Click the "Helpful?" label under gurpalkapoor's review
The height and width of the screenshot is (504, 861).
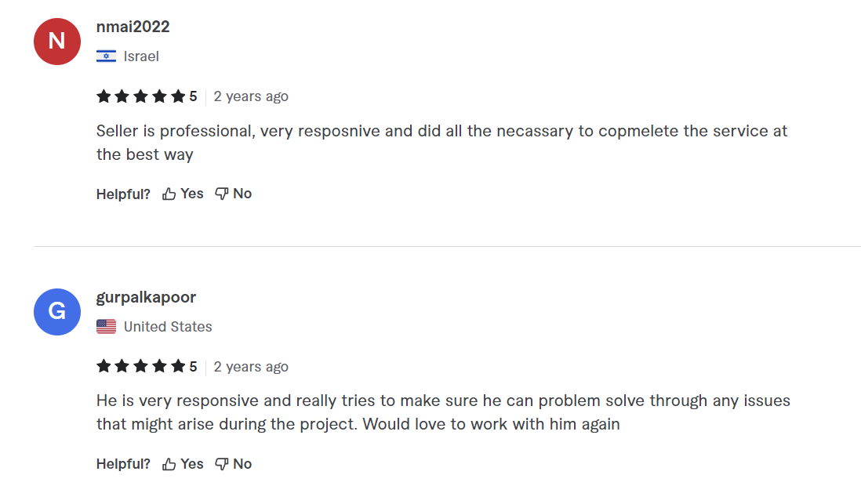123,465
